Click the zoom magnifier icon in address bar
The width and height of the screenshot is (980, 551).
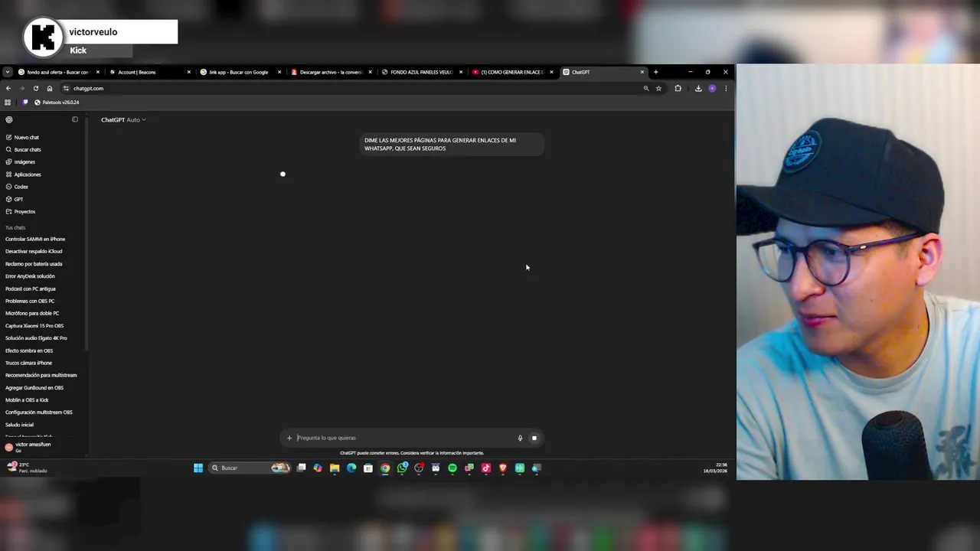coord(646,88)
